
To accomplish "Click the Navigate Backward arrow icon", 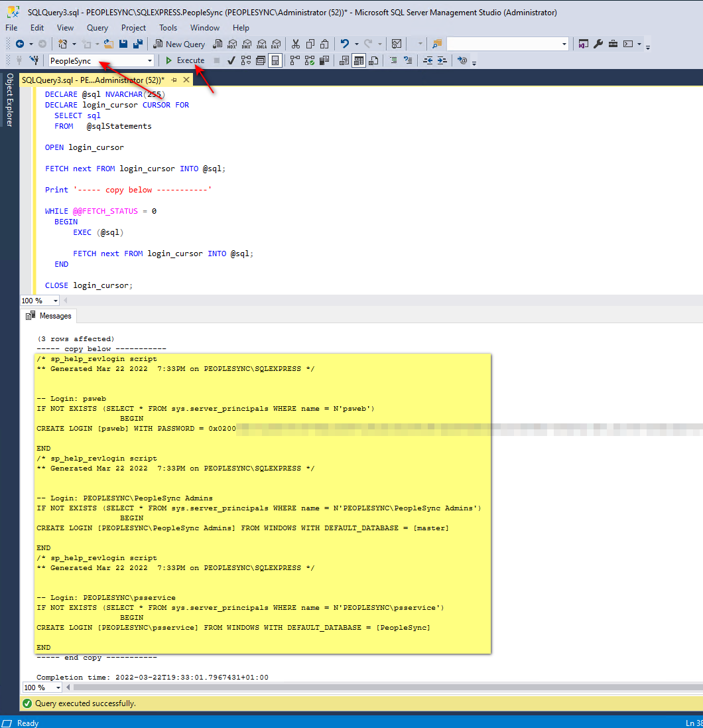I will coord(20,44).
